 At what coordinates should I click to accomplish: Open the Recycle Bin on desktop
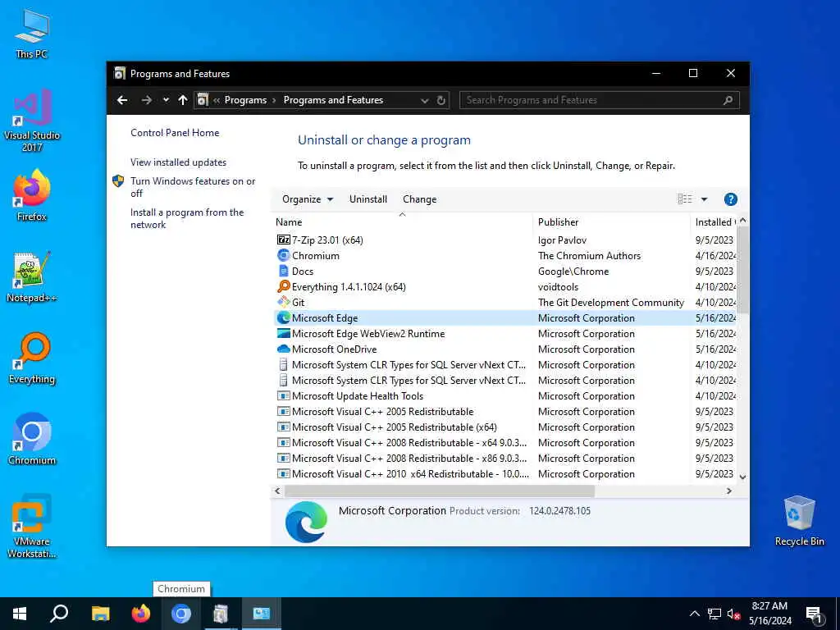(799, 521)
